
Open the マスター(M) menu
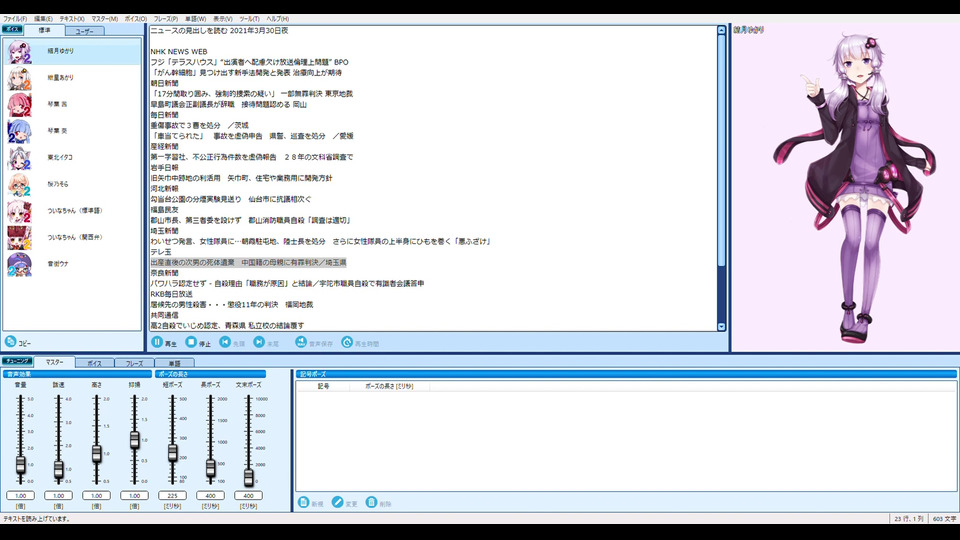(x=105, y=19)
